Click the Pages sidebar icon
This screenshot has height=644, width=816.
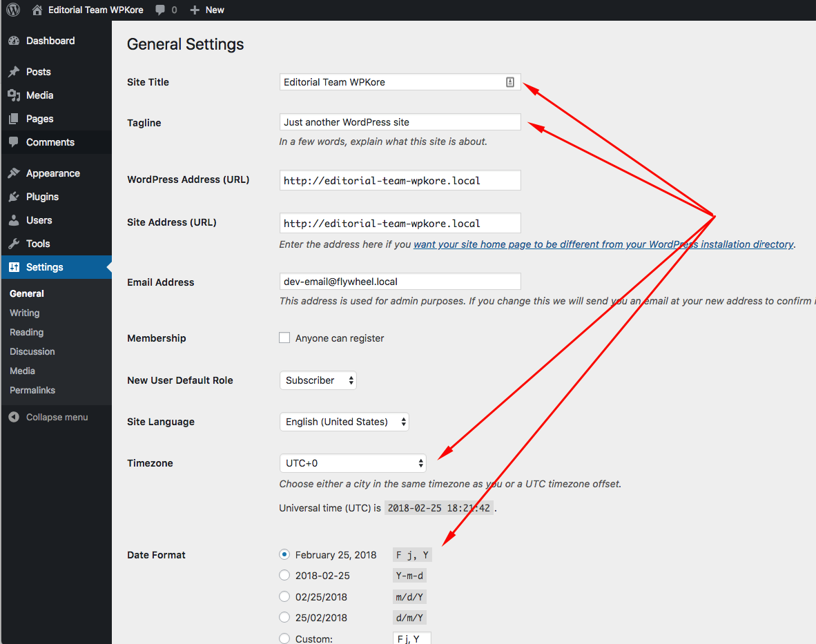(14, 119)
